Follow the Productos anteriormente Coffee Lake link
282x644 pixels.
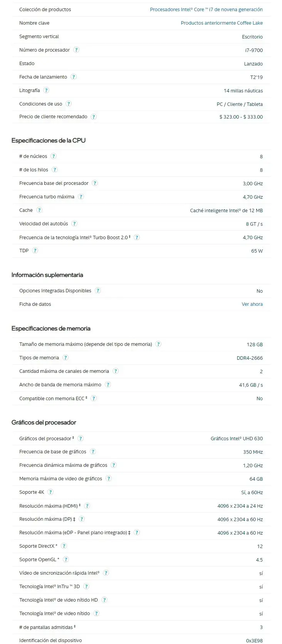(222, 23)
